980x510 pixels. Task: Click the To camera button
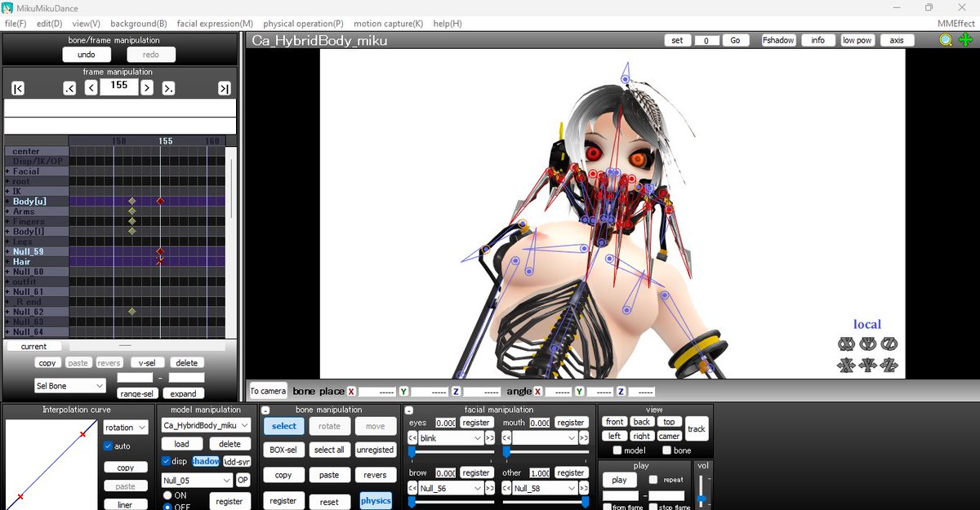coord(268,392)
